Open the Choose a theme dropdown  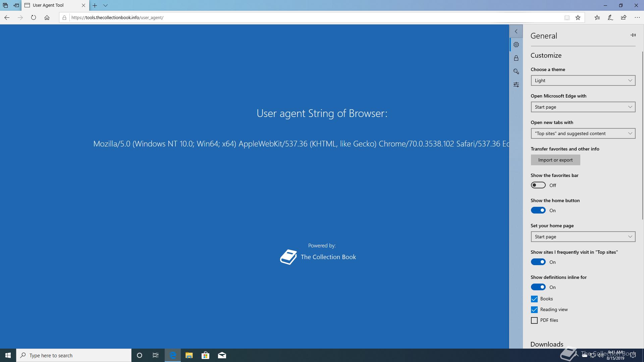pos(583,80)
